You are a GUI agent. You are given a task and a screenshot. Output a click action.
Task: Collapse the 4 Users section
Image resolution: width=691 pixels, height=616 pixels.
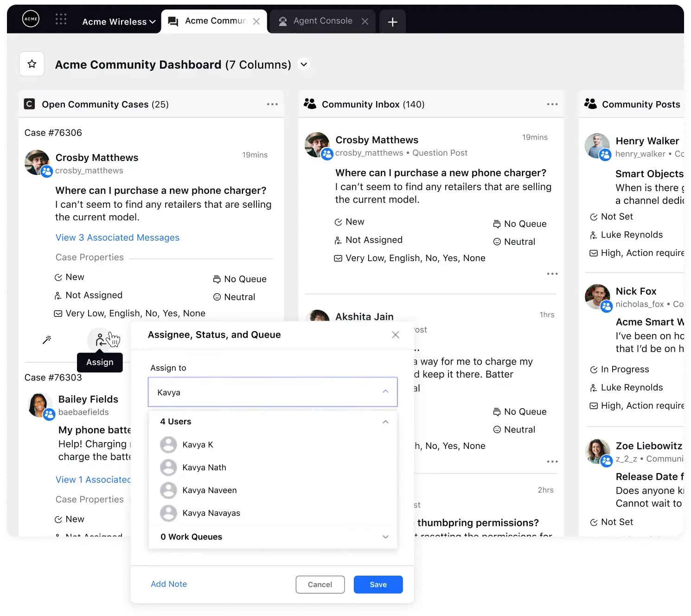click(385, 422)
